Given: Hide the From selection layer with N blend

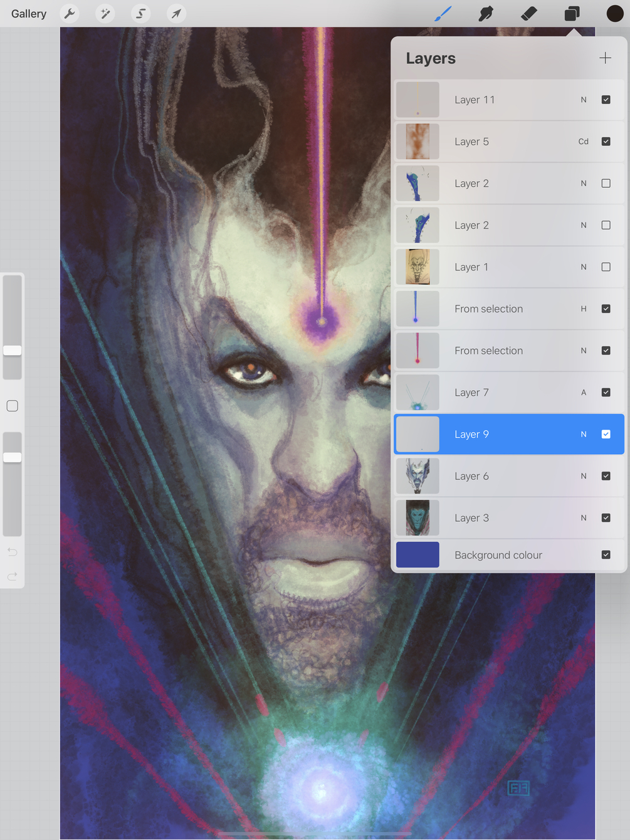Looking at the screenshot, I should [x=606, y=351].
